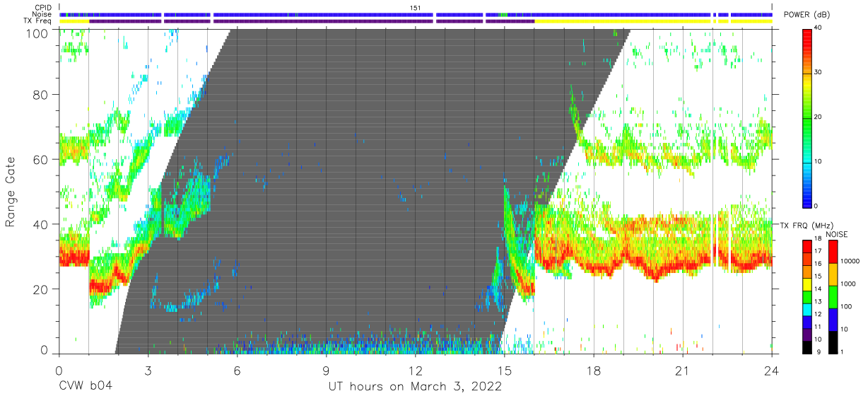Click the 'Noise' row label at top left

tap(42, 14)
